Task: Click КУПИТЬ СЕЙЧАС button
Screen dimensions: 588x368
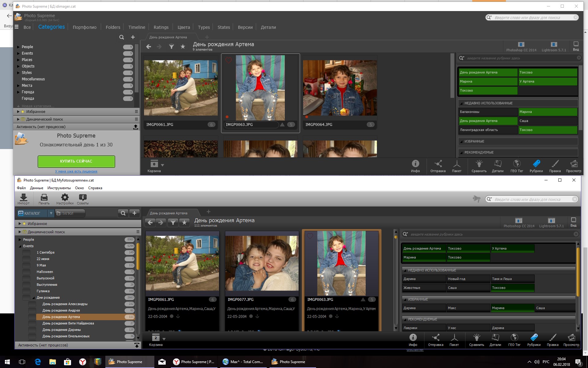Action: [76, 161]
